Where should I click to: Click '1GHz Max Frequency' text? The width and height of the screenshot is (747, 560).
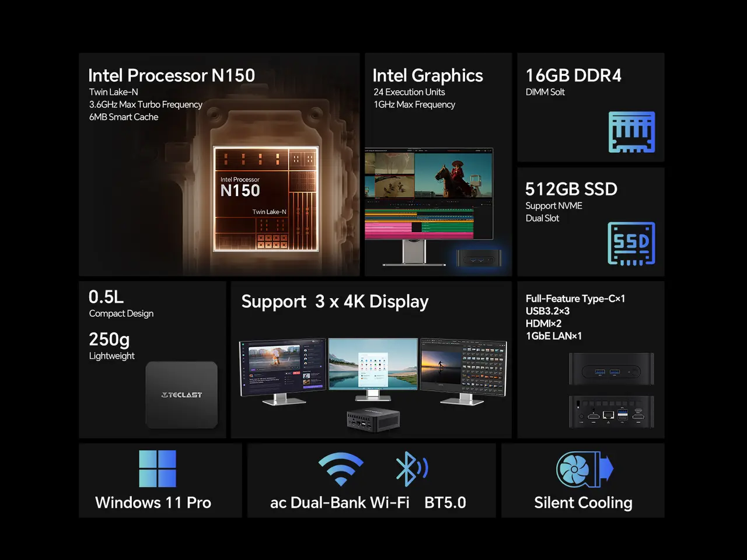(414, 104)
